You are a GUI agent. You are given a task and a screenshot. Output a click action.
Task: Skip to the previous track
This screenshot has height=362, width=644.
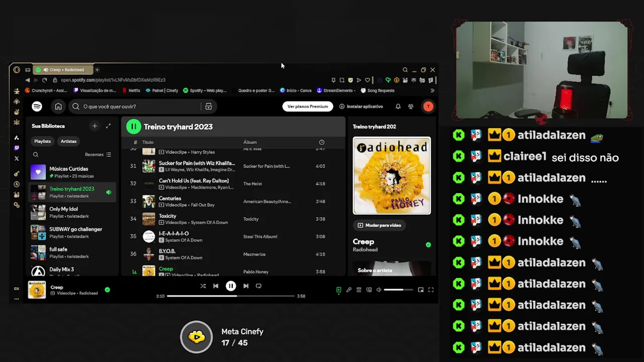(x=216, y=286)
